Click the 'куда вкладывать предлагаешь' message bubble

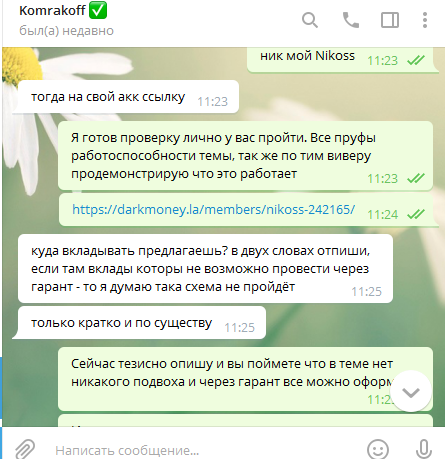[205, 269]
